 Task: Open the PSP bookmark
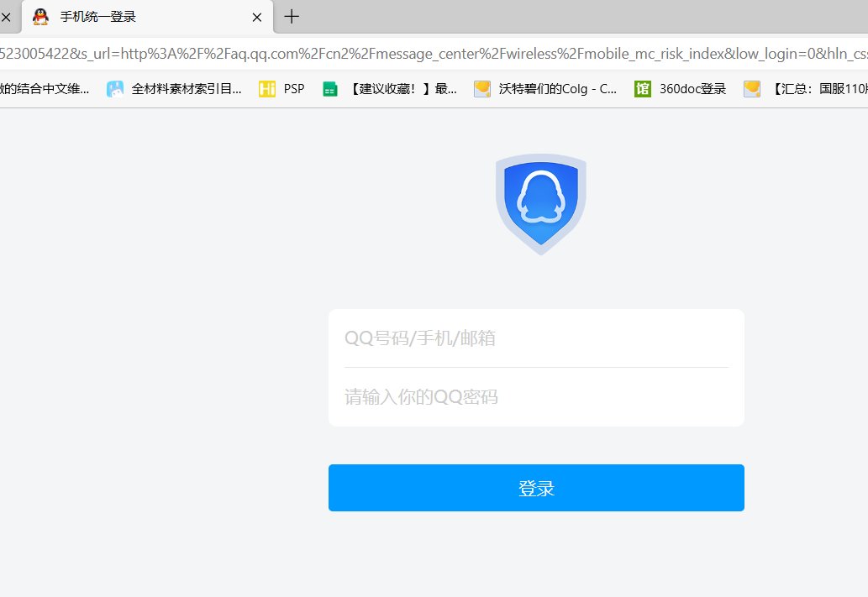[281, 88]
